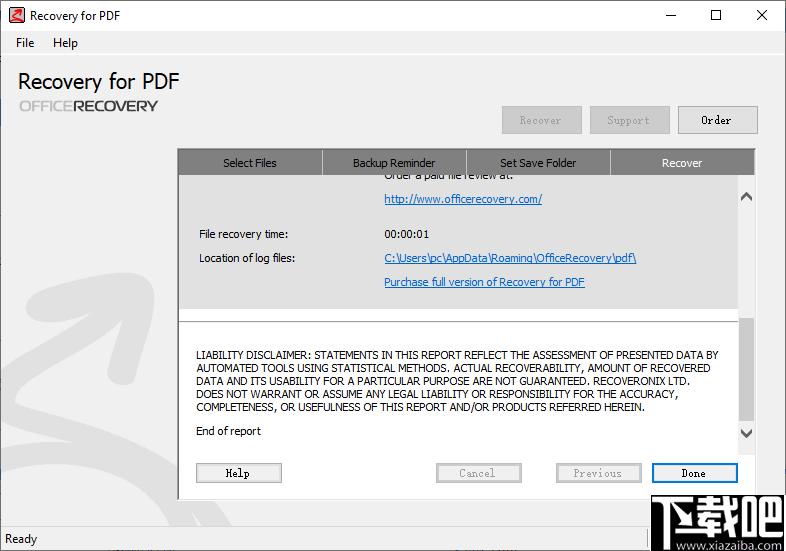Click the Done button

click(x=694, y=473)
